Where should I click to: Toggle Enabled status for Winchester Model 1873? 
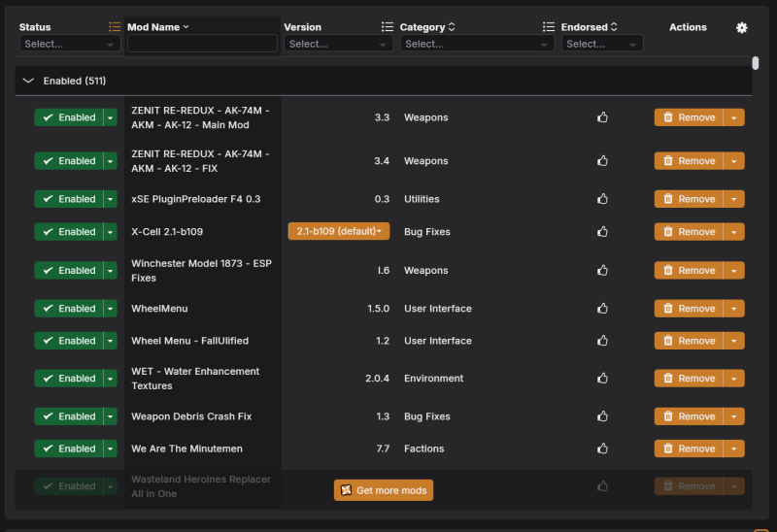coord(69,270)
